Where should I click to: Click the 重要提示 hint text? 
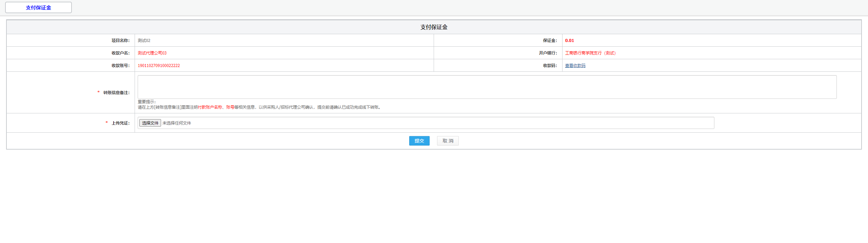146,102
